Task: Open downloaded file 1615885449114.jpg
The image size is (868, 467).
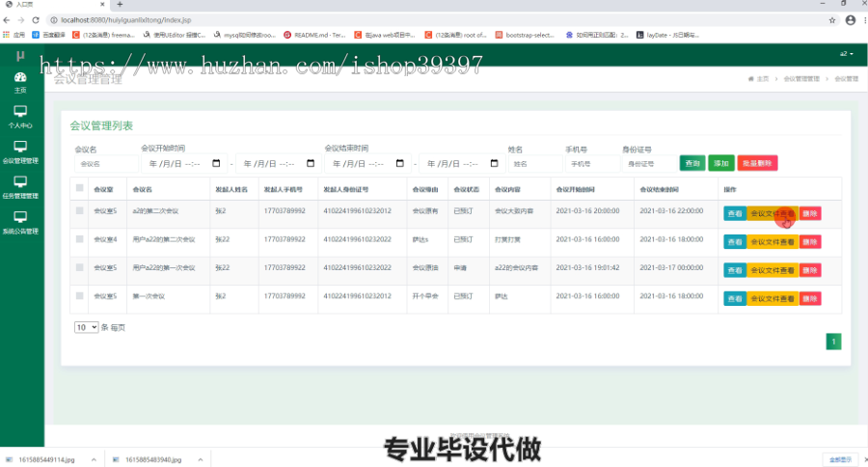Action: point(46,460)
